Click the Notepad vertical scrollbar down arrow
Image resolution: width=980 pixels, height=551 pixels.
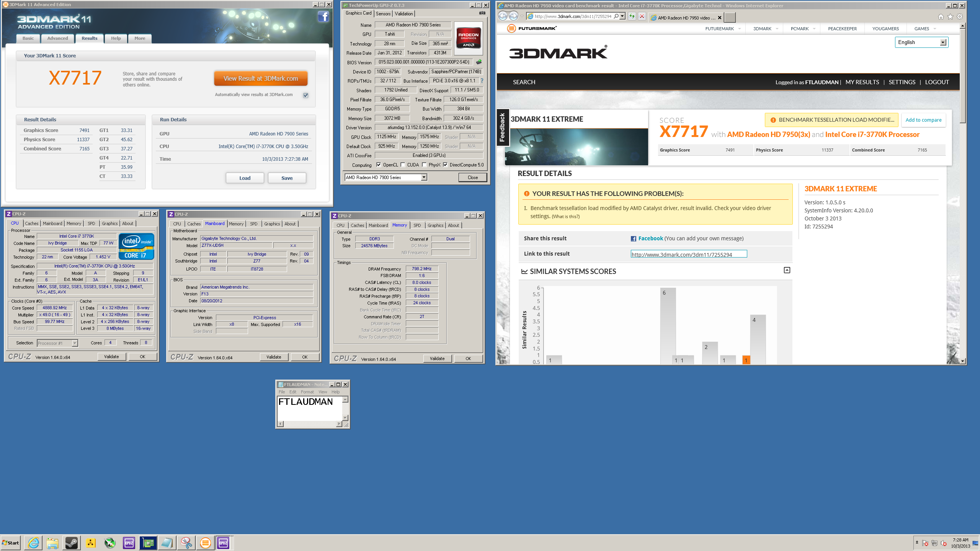345,417
